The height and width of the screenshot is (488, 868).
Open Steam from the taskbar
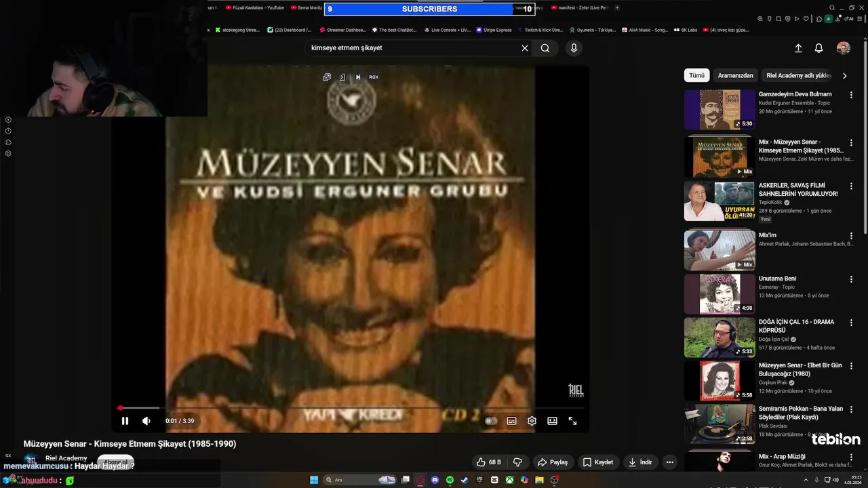click(x=465, y=480)
